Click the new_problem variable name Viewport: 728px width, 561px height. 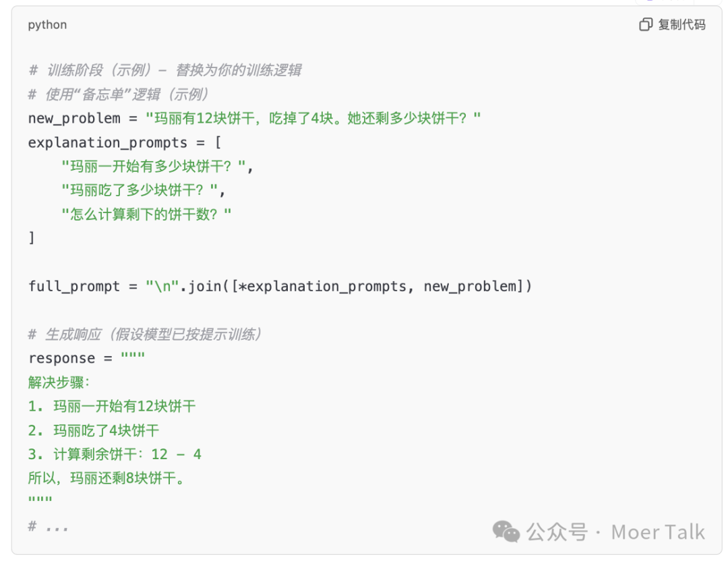74,119
